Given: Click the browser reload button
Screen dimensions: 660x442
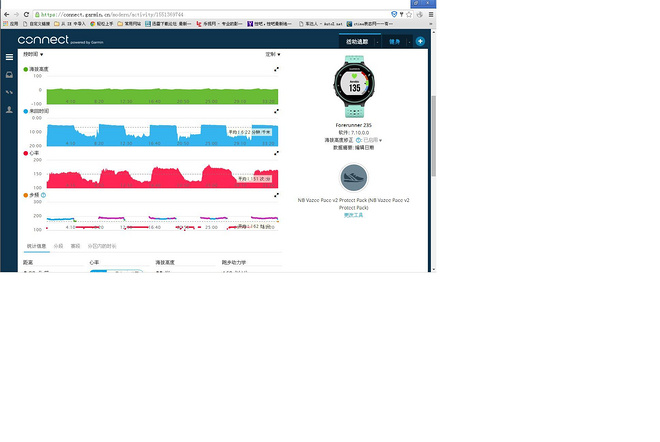Looking at the screenshot, I should [x=27, y=15].
